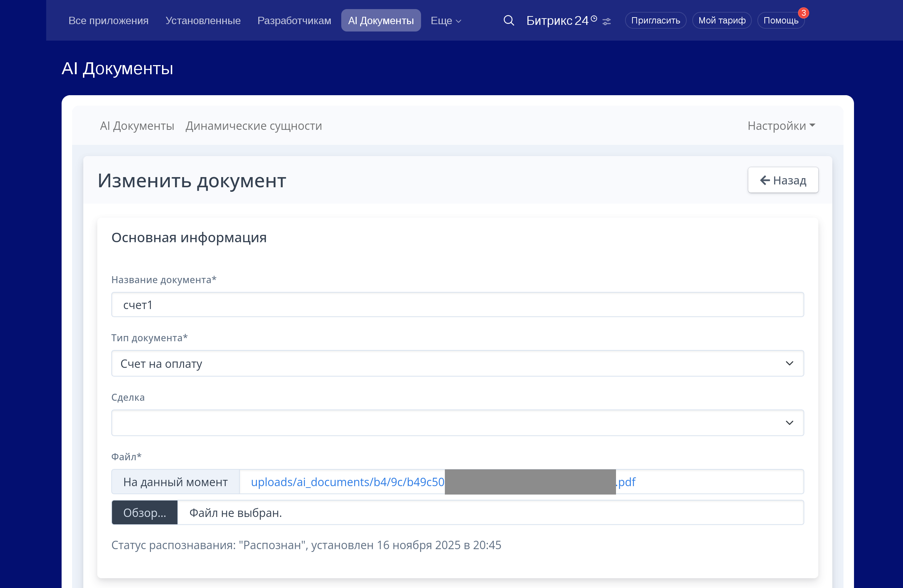This screenshot has width=903, height=588.
Task: Click the sliders settings icon near Битрикс24
Action: pos(606,22)
